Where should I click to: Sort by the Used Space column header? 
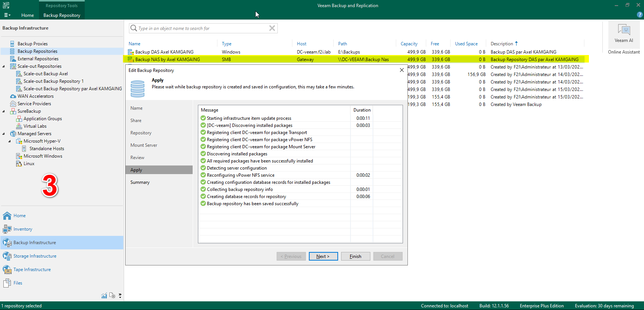(x=466, y=44)
